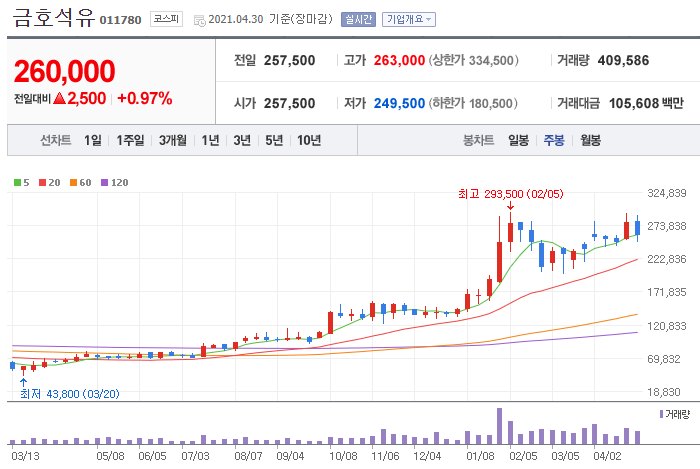The image size is (700, 469).
Task: Select the 3개월 line chart tab
Action: click(173, 140)
